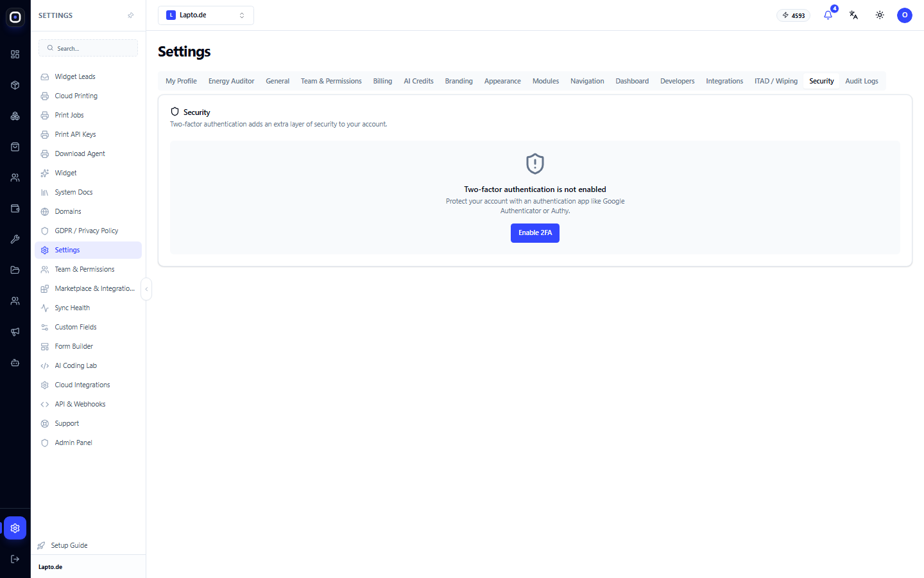This screenshot has height=578, width=924.
Task: Click the app logo in rail
Action: [15, 17]
